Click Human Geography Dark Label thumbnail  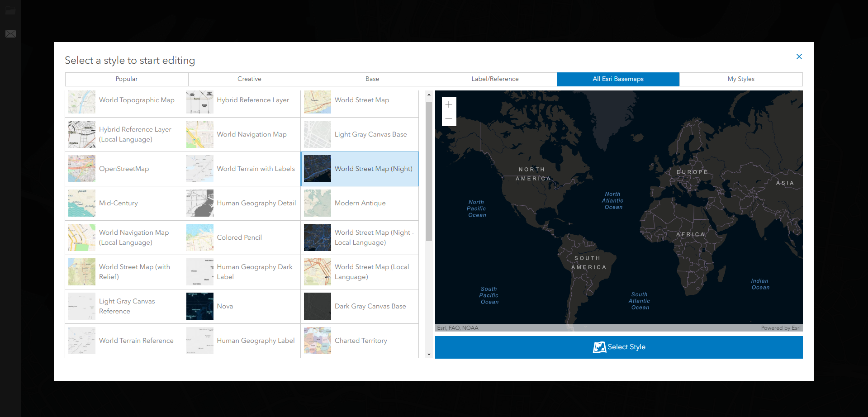(200, 272)
